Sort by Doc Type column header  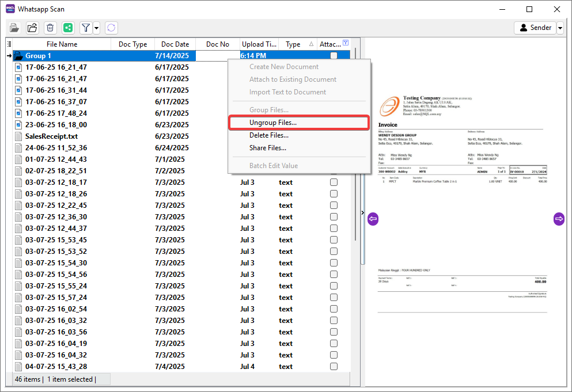(133, 44)
